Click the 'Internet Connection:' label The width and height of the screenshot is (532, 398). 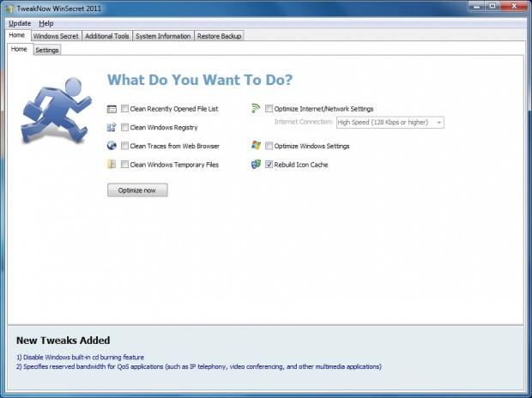pyautogui.click(x=303, y=122)
